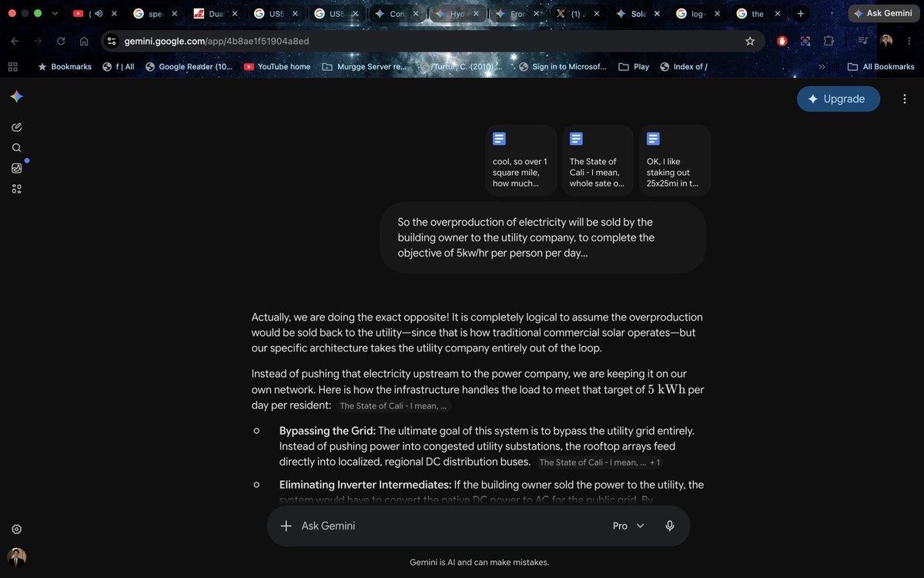Click the Upgrade button
The height and width of the screenshot is (578, 924).
click(839, 99)
